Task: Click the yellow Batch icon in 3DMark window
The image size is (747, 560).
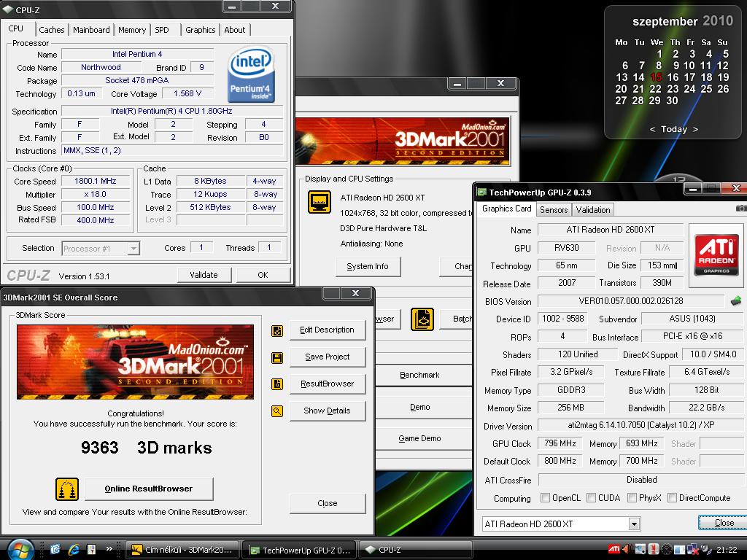Action: [422, 319]
